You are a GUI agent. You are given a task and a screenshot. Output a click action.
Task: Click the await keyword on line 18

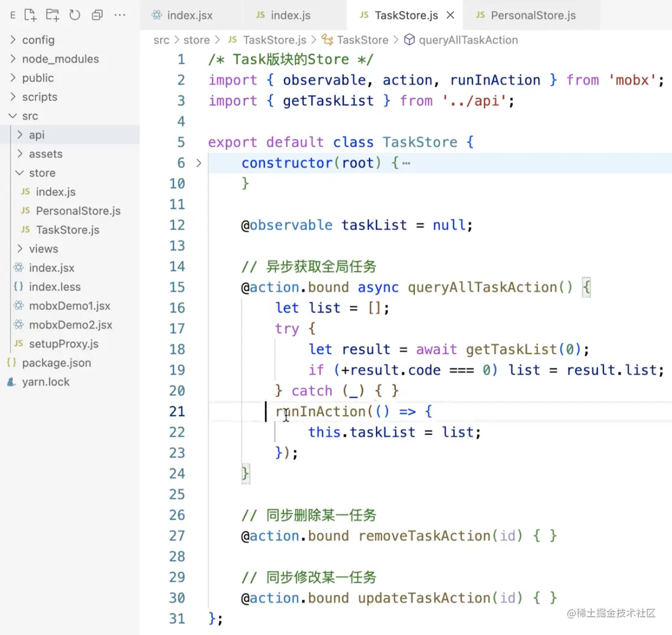coord(436,350)
